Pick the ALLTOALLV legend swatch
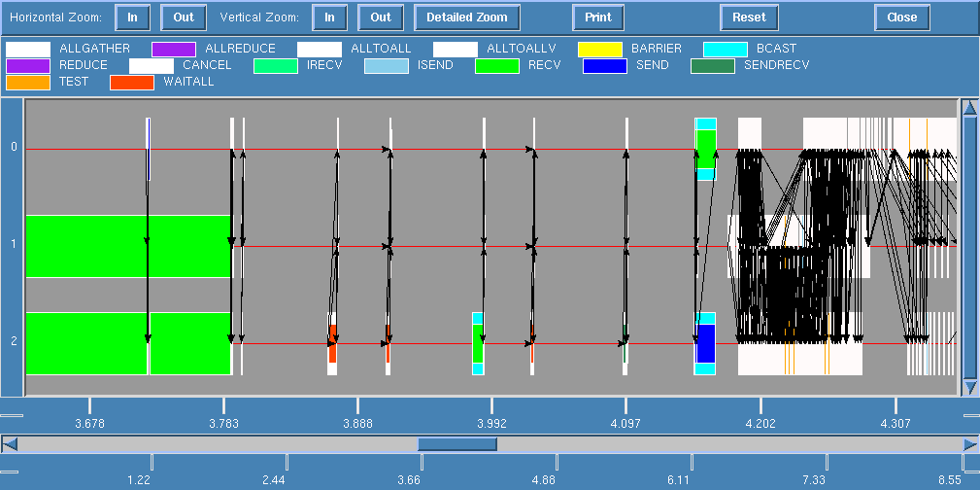 pyautogui.click(x=456, y=49)
